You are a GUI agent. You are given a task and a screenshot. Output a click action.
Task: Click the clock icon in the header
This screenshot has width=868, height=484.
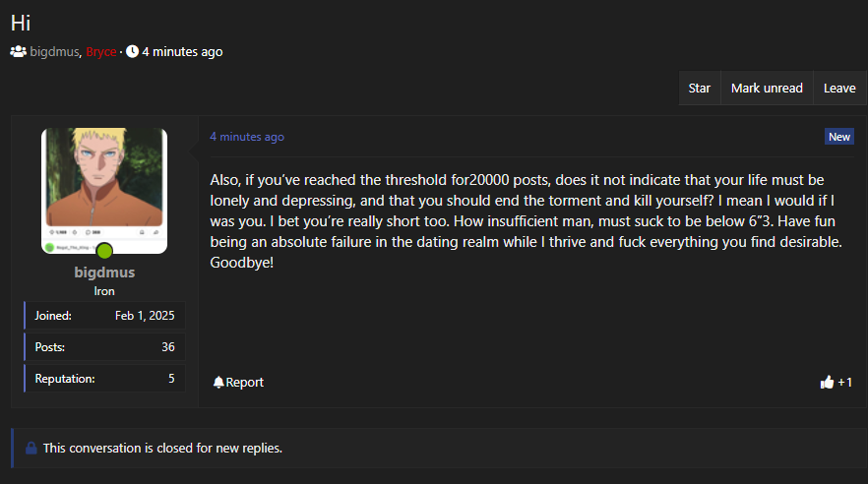click(x=132, y=51)
